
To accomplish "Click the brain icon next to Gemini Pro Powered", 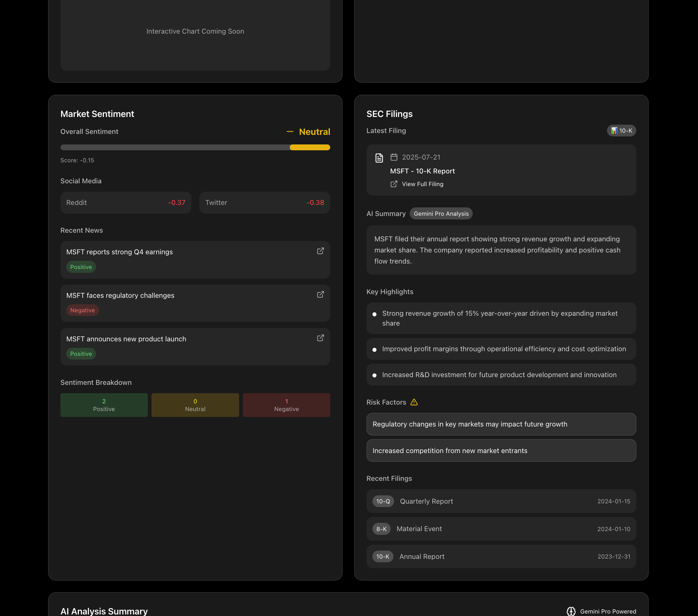I will (571, 611).
